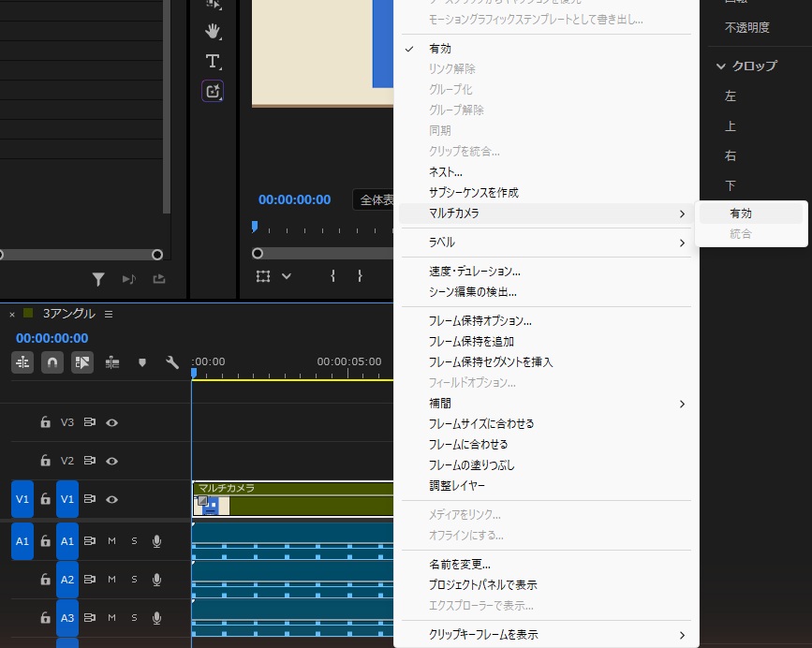Toggle V1 track output eye

(111, 499)
